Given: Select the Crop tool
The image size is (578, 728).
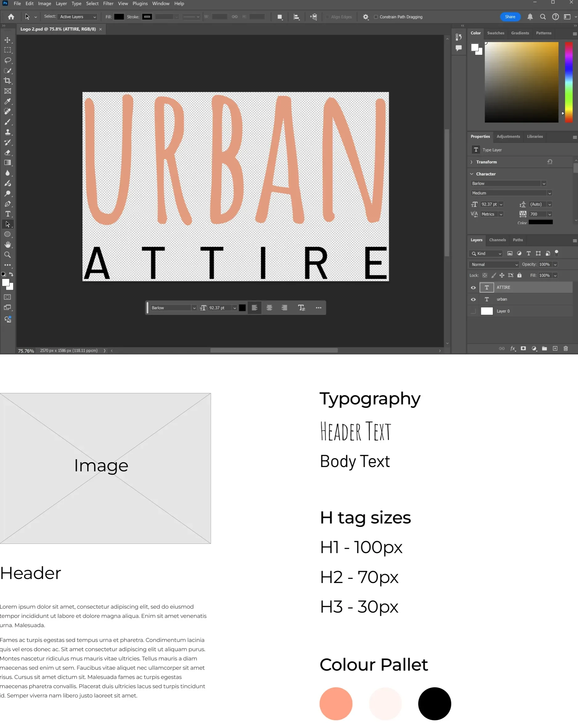Looking at the screenshot, I should 7,81.
